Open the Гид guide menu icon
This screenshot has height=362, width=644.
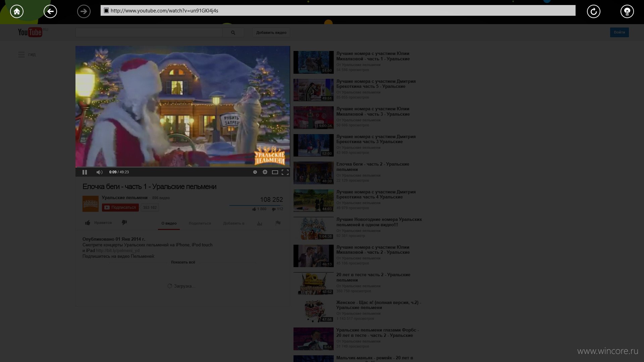click(21, 55)
